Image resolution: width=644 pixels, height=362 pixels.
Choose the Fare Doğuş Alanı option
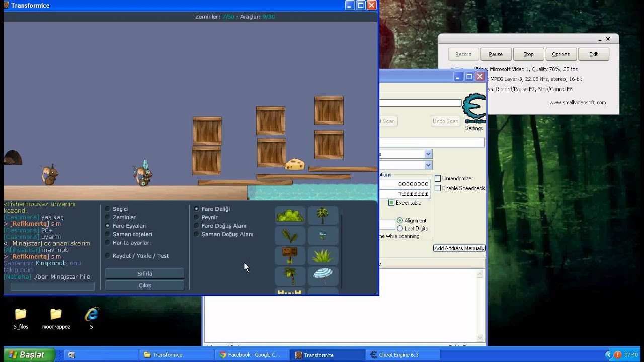[196, 226]
